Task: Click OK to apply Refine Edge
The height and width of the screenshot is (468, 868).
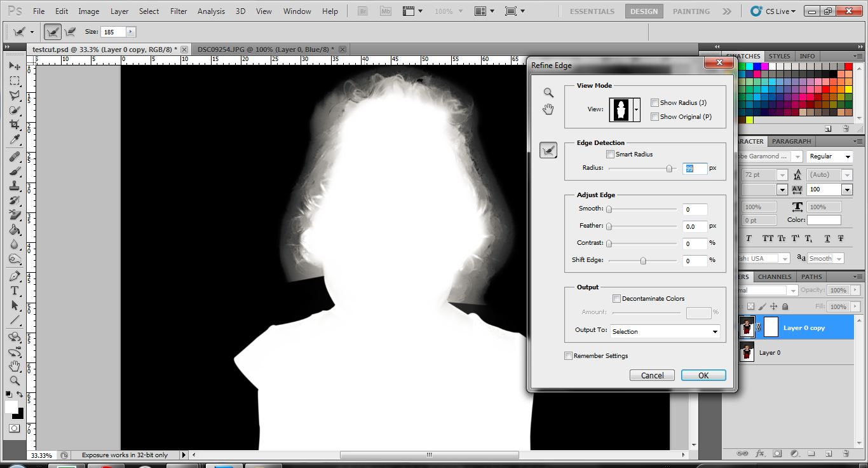Action: [703, 375]
